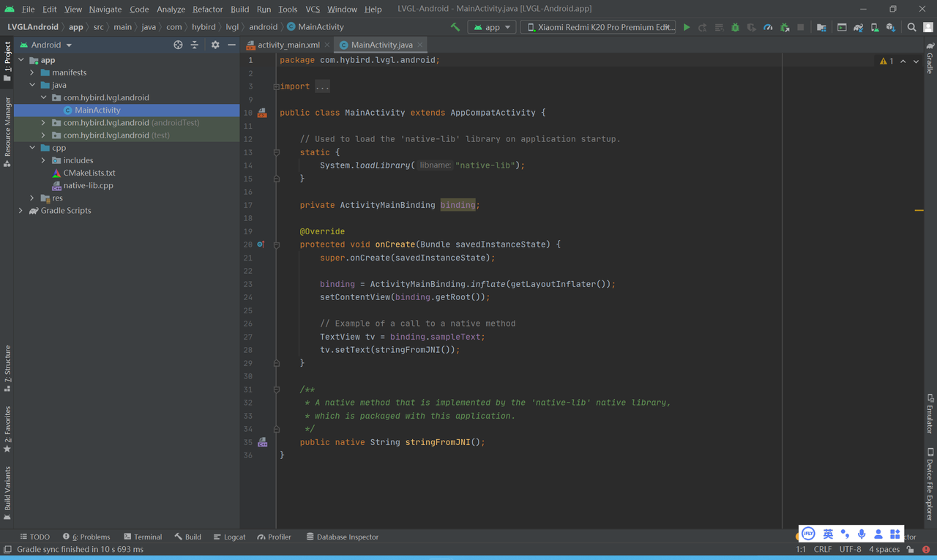
Task: Click the override gutter marker on line 20
Action: [x=261, y=244]
